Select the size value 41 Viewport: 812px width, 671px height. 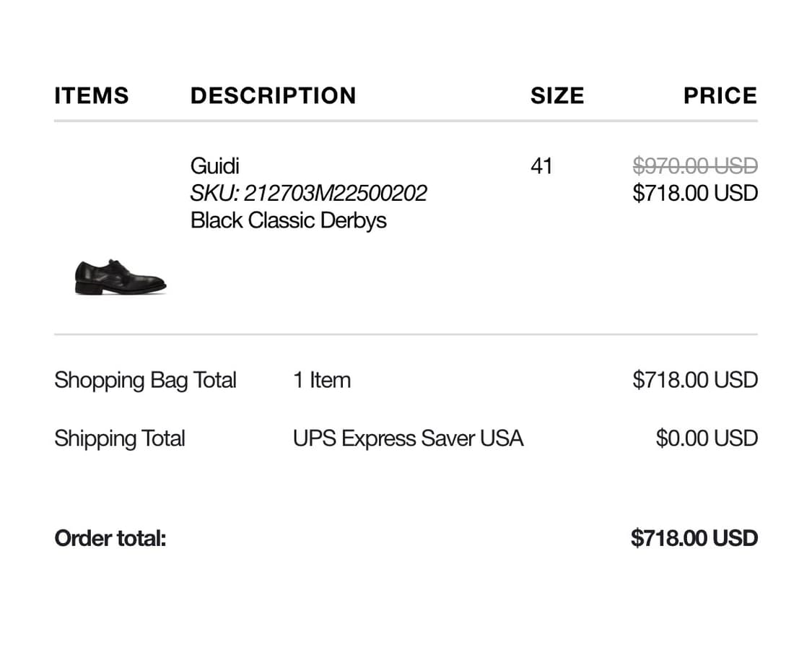541,166
